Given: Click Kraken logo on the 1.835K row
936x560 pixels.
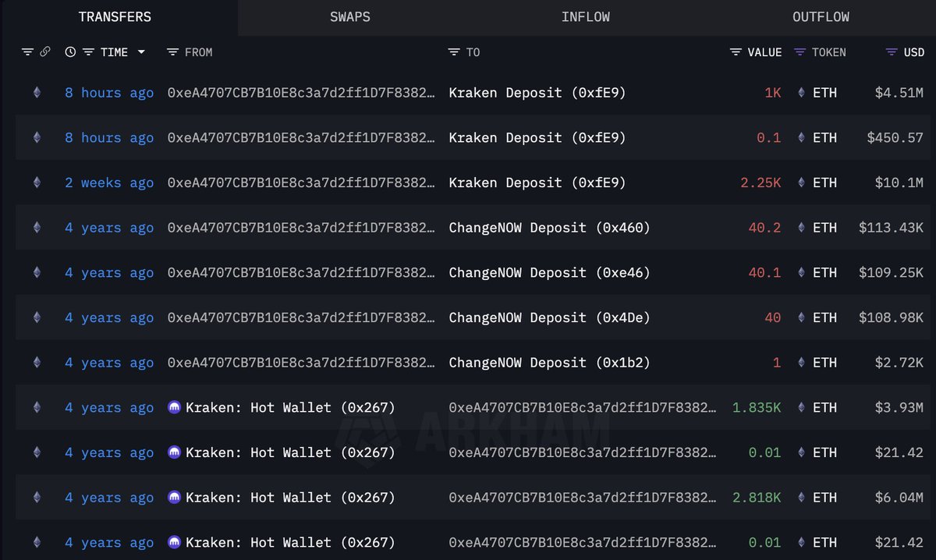Looking at the screenshot, I should [x=175, y=407].
